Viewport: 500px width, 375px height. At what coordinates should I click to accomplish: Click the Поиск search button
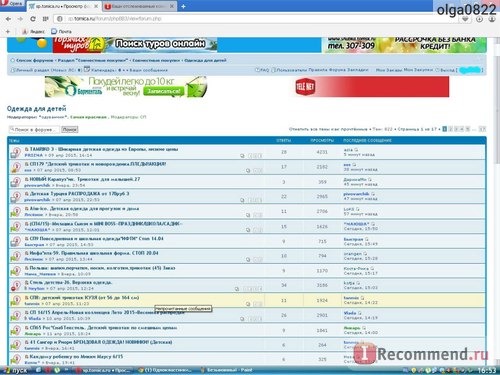[70, 129]
